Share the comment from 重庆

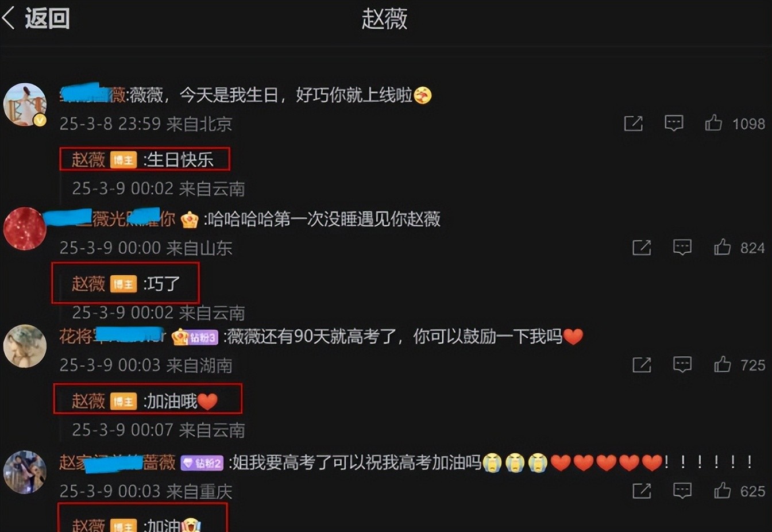[x=642, y=491]
